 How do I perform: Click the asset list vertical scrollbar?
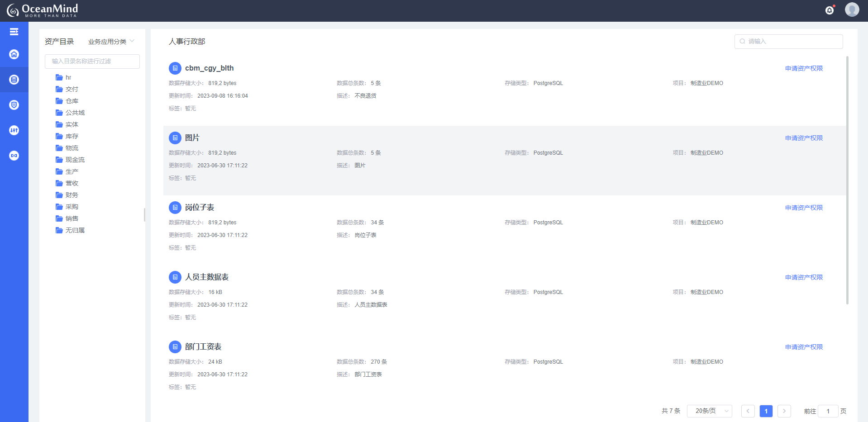pos(847,180)
